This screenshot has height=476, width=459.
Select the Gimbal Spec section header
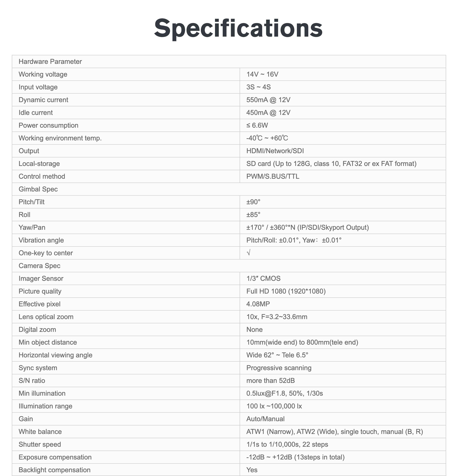coord(38,189)
